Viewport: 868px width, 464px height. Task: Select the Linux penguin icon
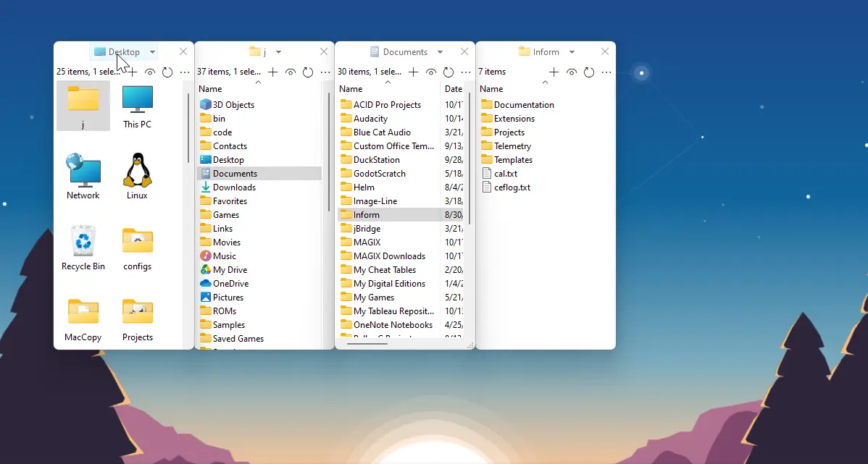137,177
